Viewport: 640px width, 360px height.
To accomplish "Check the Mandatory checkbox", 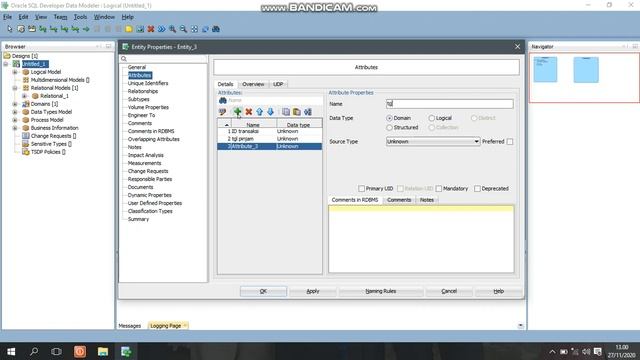I will 439,189.
